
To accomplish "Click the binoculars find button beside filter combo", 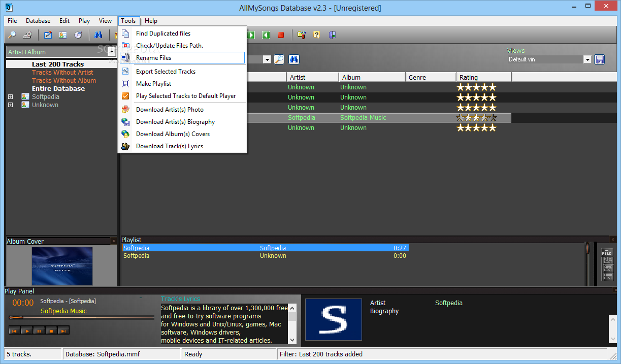I will click(x=293, y=59).
